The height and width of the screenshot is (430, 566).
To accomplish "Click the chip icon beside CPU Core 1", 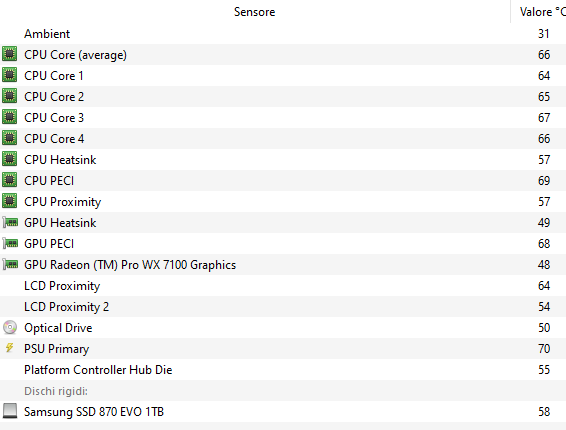I will [9, 75].
